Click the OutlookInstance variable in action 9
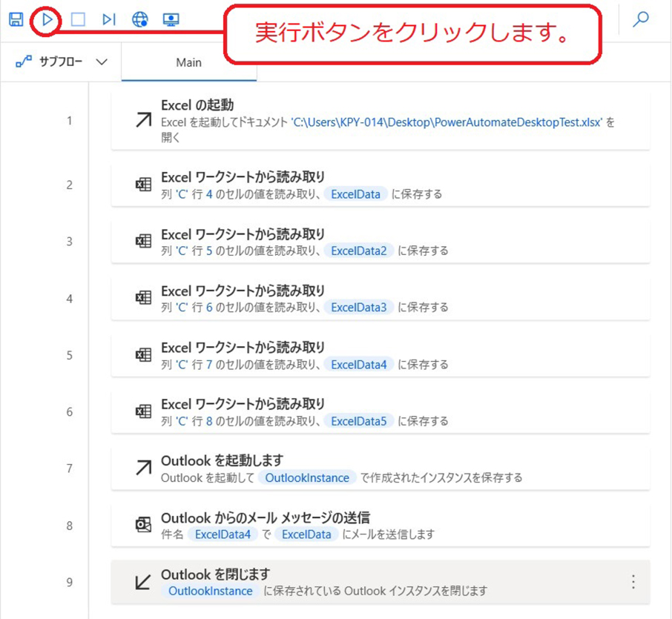 [x=211, y=591]
